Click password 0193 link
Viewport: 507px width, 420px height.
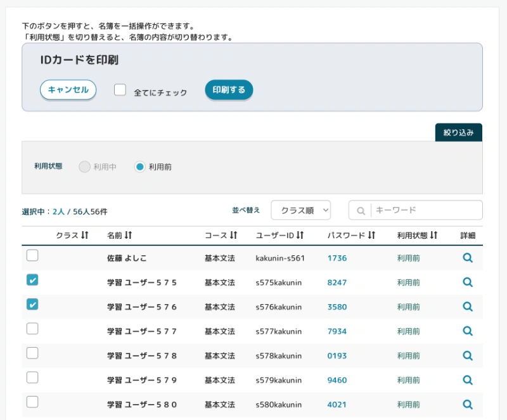coord(337,355)
